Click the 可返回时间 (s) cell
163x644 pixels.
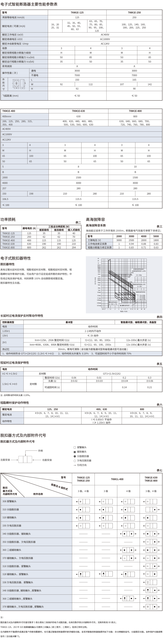(52, 387)
